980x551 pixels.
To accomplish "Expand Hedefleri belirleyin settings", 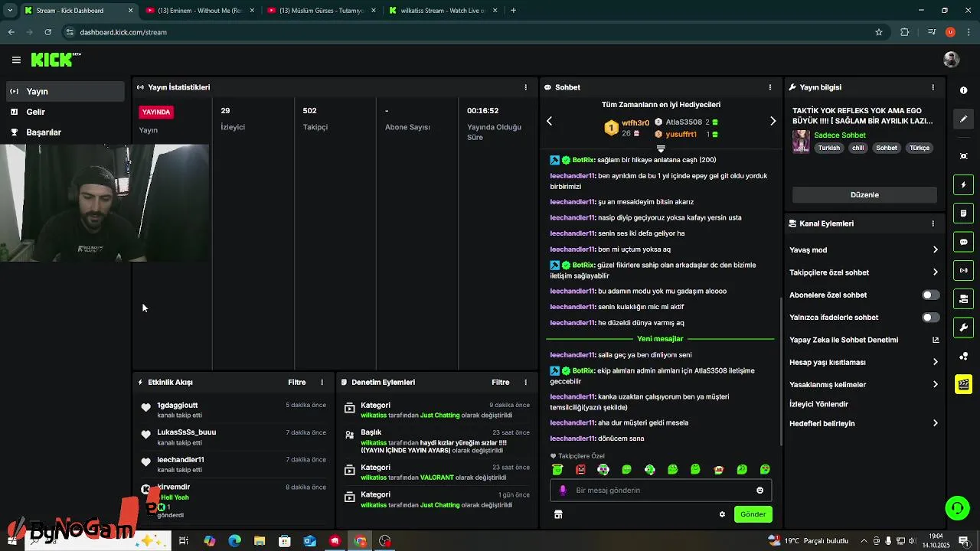I will (x=864, y=423).
